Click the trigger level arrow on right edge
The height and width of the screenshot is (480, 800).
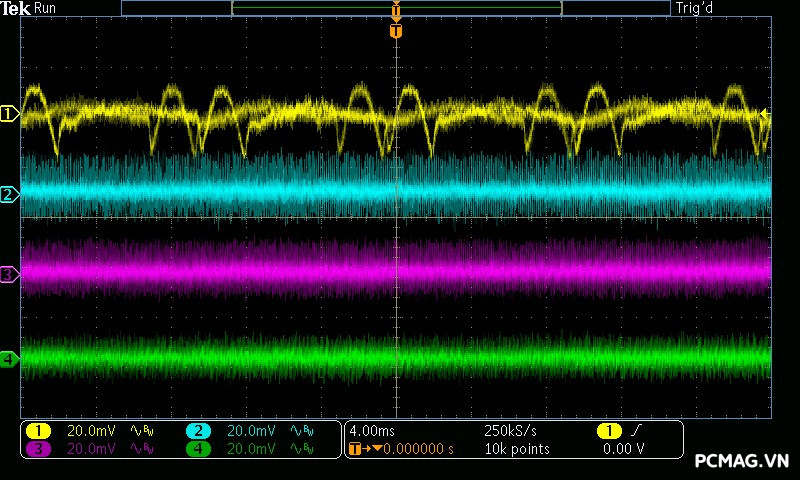point(765,114)
